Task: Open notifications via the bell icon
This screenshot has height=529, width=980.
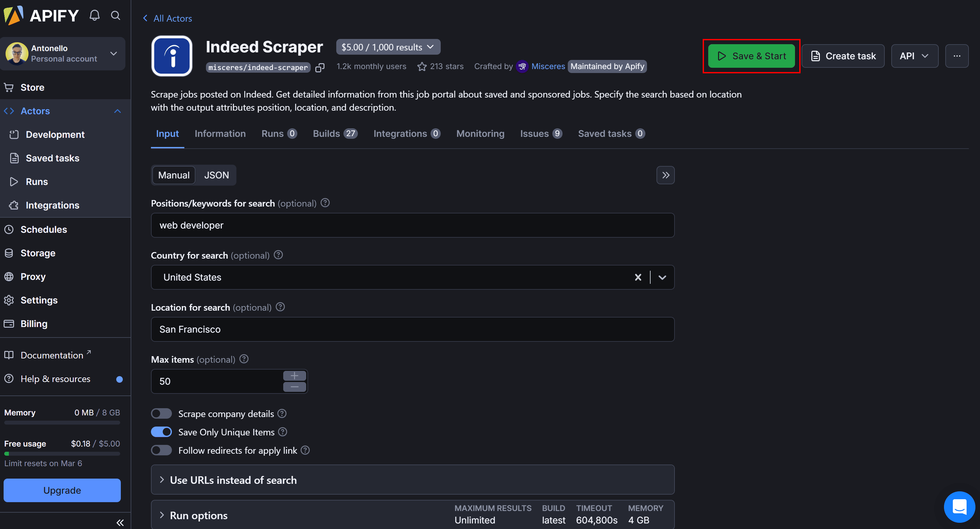Action: (x=94, y=15)
